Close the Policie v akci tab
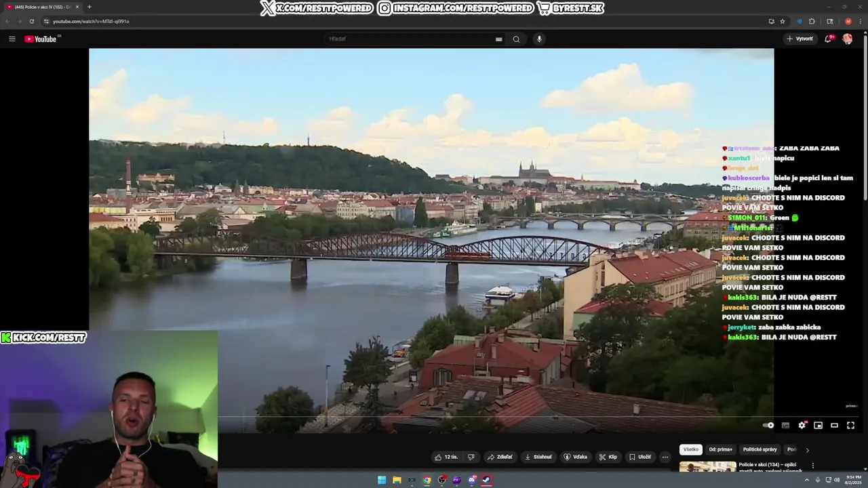Image resolution: width=868 pixels, height=488 pixels. 77,7
